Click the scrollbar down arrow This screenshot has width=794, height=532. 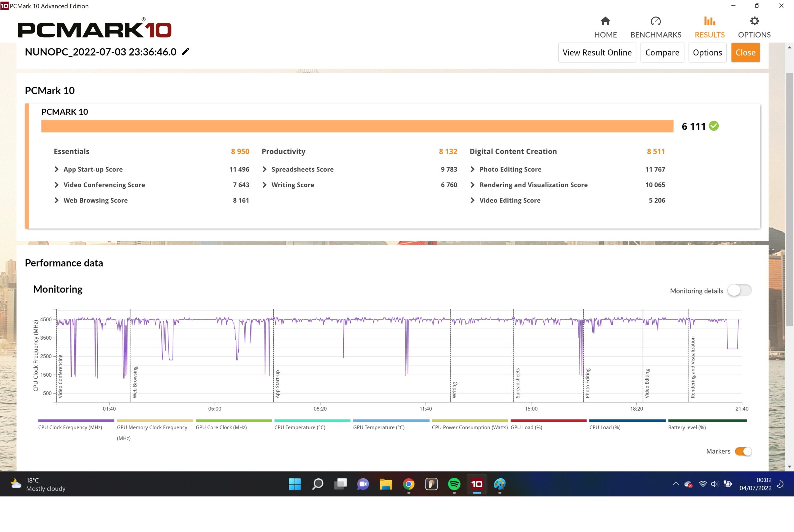(790, 467)
